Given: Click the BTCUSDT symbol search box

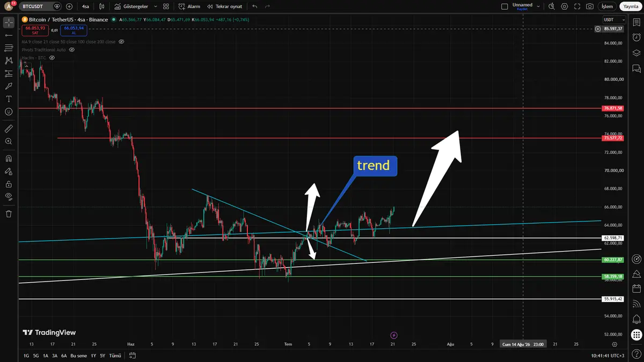Looking at the screenshot, I should point(40,6).
